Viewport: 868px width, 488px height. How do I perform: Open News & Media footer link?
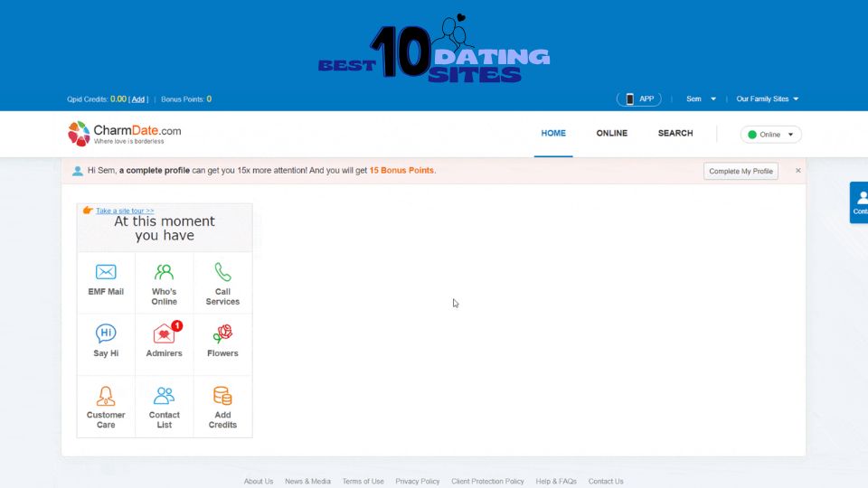pos(307,482)
